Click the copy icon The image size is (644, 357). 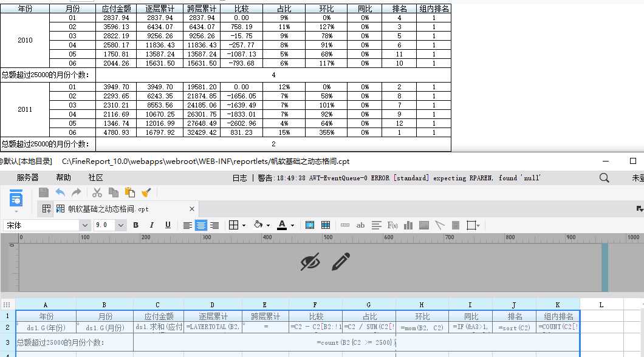coord(114,192)
